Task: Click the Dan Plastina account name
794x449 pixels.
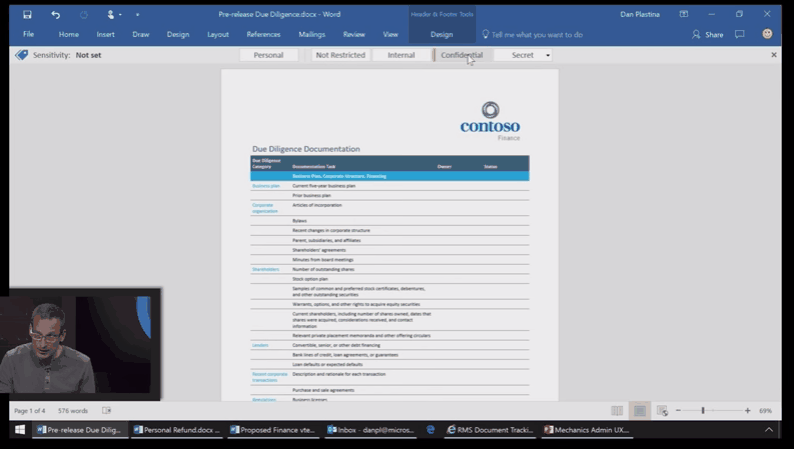Action: (x=640, y=14)
